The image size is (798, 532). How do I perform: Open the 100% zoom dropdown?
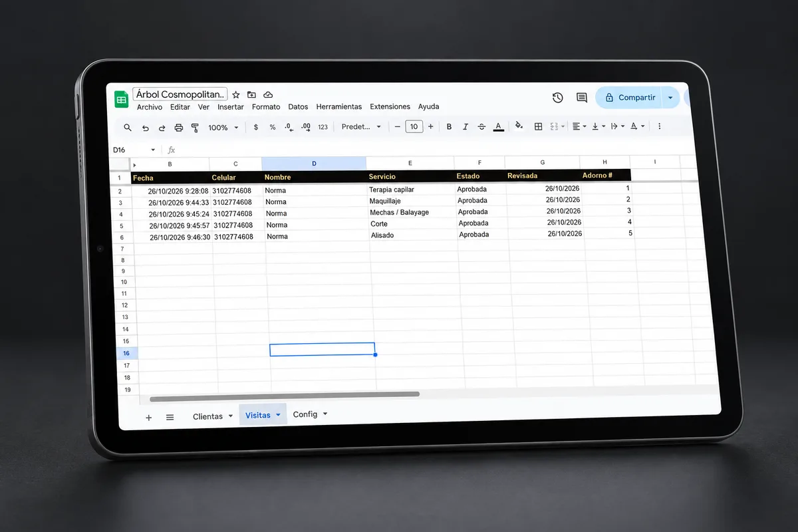[223, 128]
